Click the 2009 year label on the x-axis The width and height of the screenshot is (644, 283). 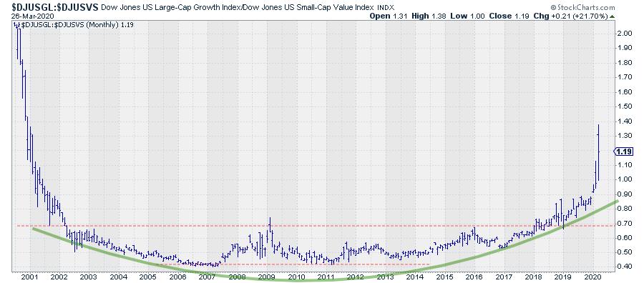267,277
